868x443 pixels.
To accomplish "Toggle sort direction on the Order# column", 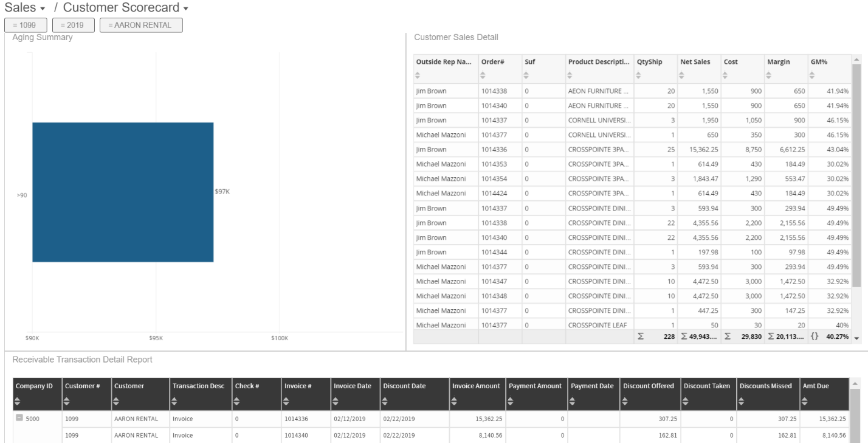I will coord(483,75).
